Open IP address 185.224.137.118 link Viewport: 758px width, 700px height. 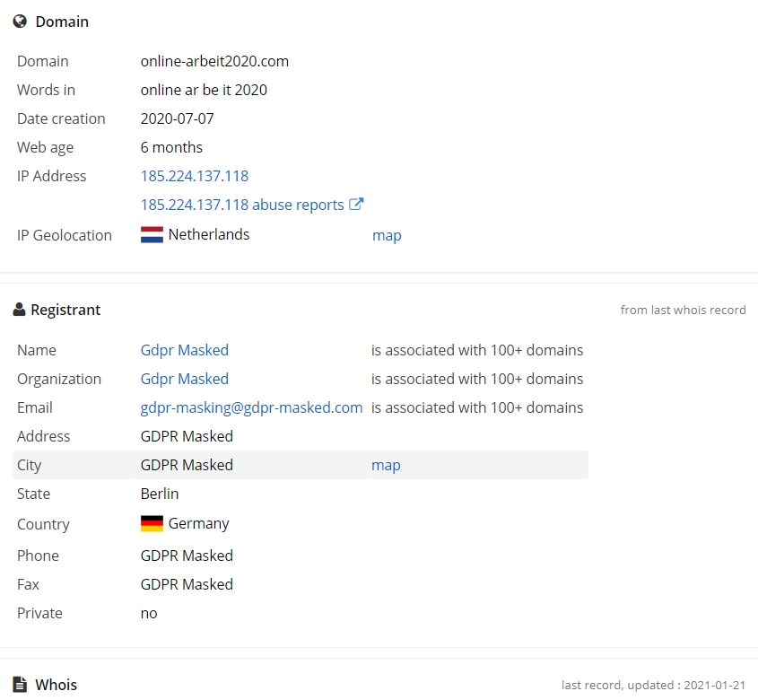tap(195, 176)
